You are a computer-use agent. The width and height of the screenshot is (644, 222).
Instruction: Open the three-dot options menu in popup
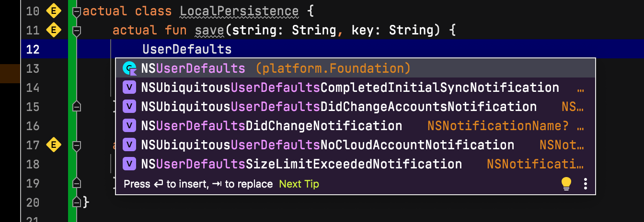pos(585,184)
